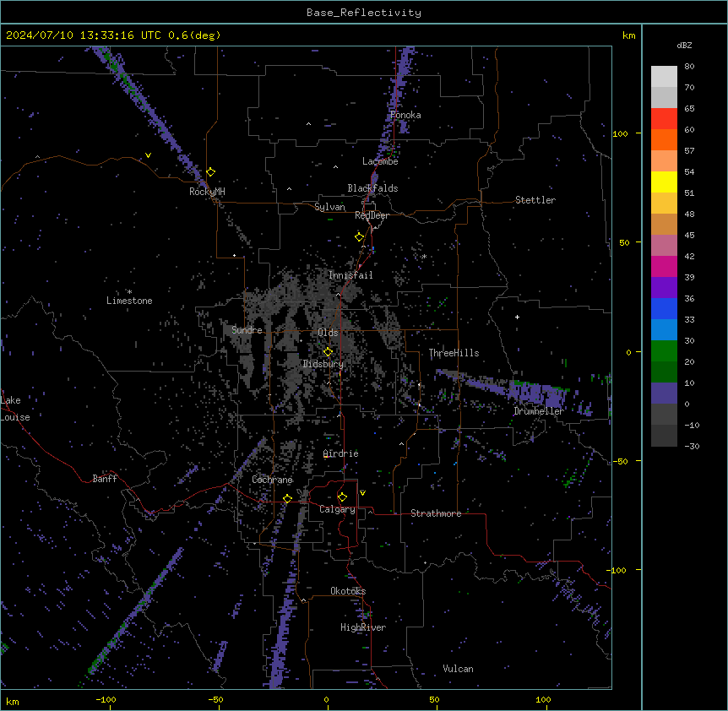Click the Okotoks town label
The image size is (728, 711).
point(348,591)
